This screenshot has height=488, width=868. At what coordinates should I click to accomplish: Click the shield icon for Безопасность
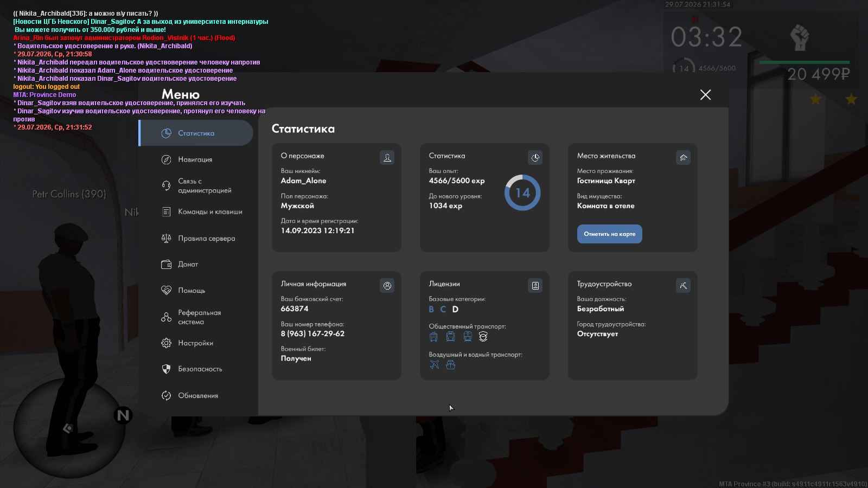[x=166, y=369]
